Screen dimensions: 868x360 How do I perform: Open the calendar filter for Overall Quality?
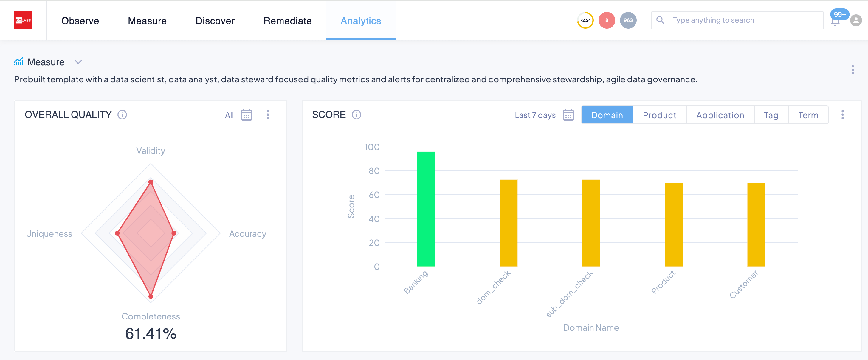coord(246,115)
